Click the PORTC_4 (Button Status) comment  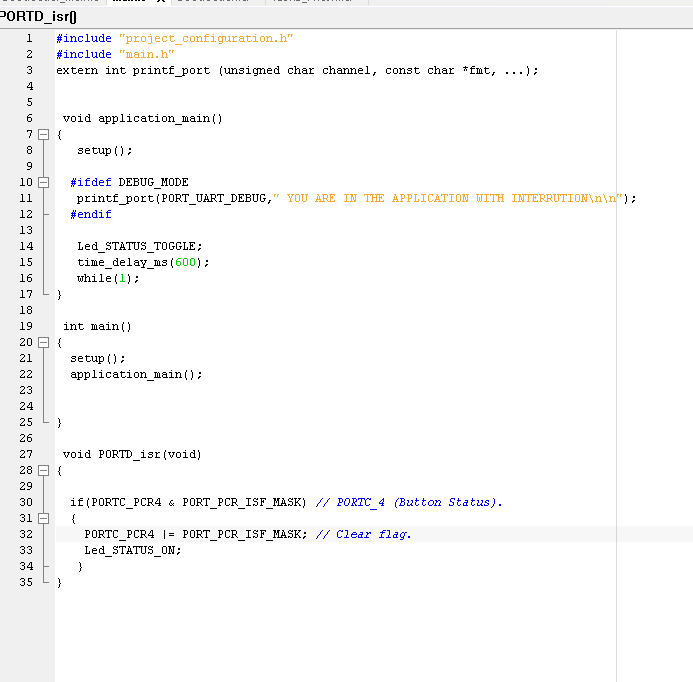(x=409, y=502)
